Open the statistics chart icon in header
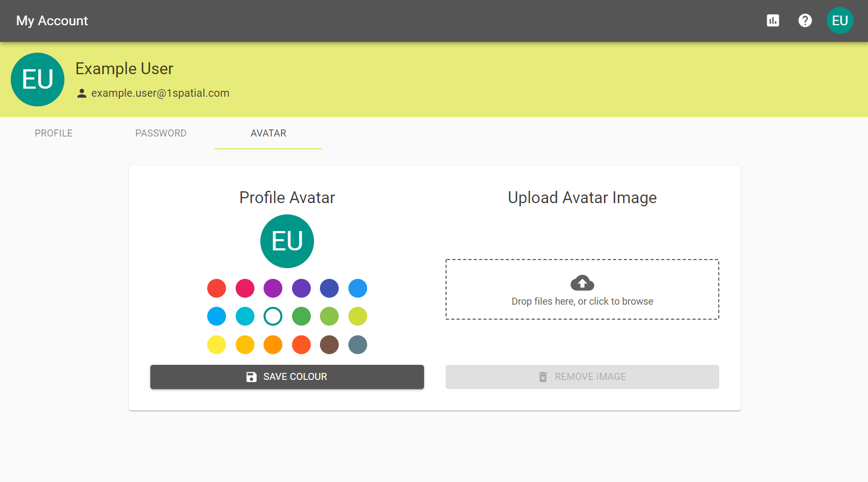Viewport: 868px width, 482px height. tap(773, 20)
